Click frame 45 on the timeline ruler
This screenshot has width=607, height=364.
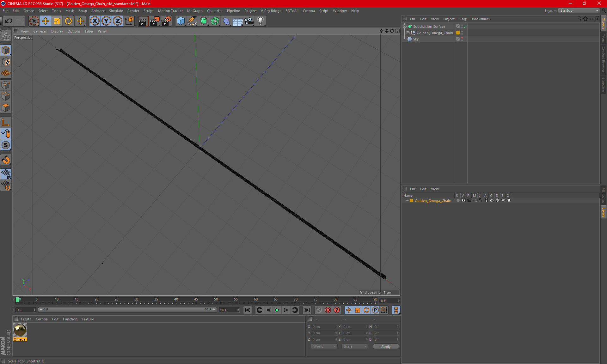click(196, 299)
